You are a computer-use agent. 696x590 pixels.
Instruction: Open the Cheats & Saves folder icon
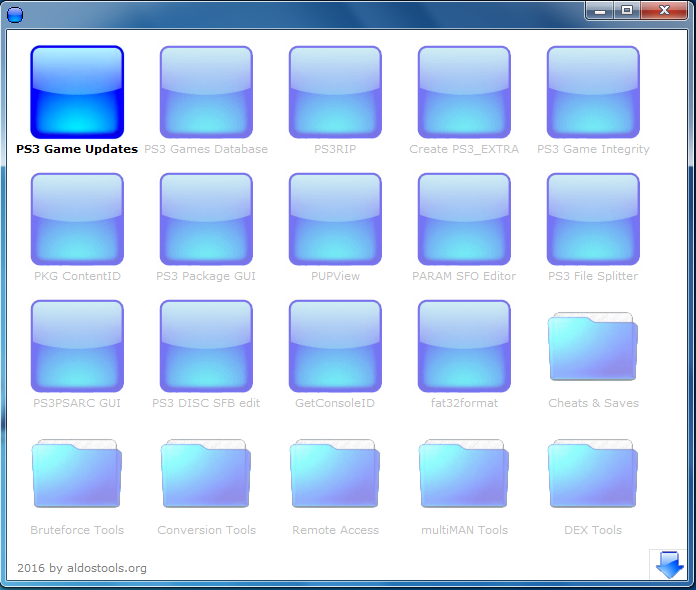coord(593,346)
